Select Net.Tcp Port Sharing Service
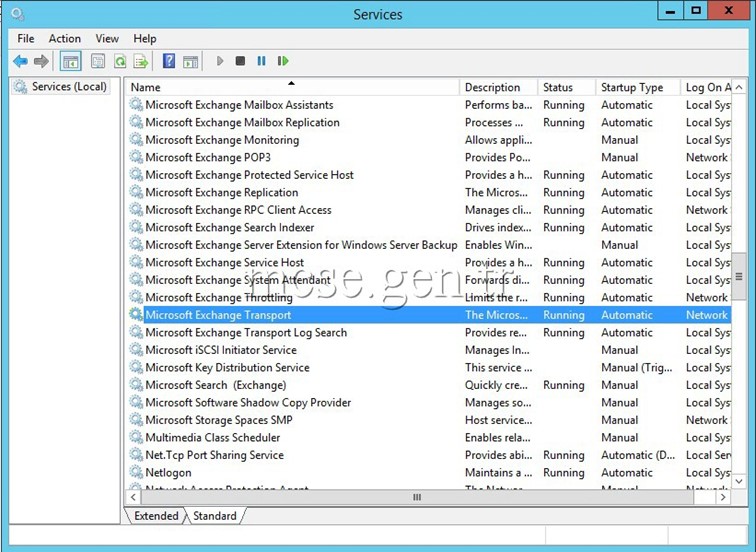This screenshot has height=552, width=756. point(429,455)
